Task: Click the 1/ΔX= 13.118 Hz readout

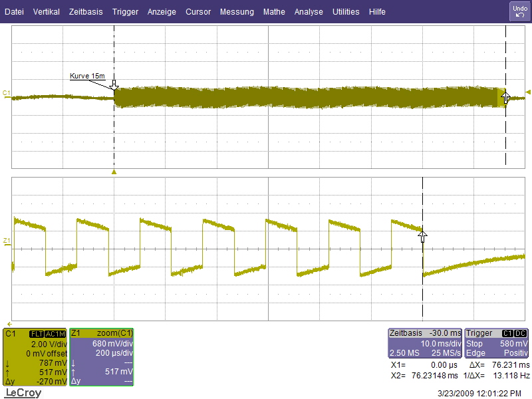Action: pos(496,376)
